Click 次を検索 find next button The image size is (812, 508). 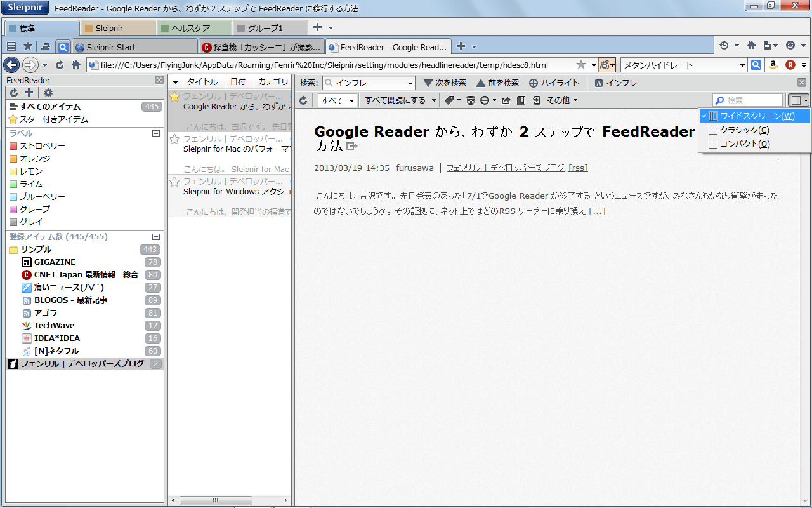(445, 83)
